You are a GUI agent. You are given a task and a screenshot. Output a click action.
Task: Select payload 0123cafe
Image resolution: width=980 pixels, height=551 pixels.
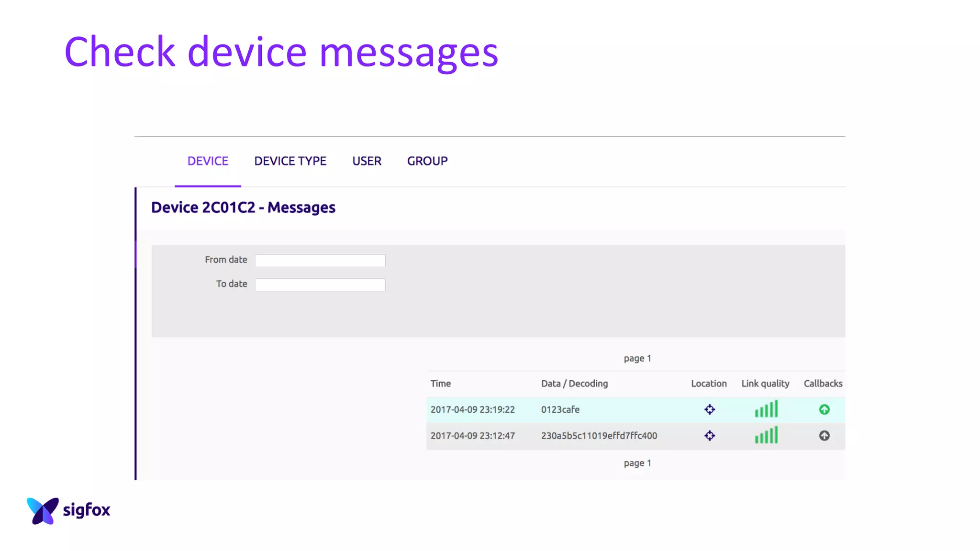[560, 409]
